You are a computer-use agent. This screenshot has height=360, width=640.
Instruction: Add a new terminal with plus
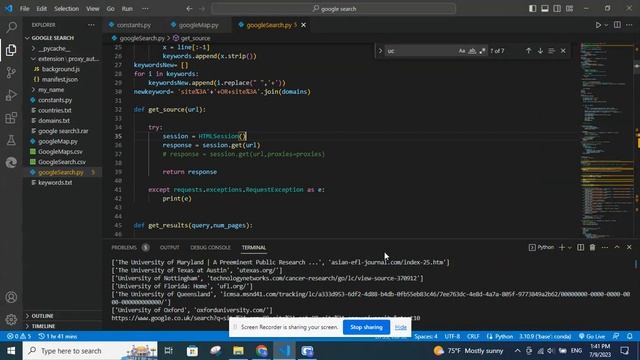coord(562,247)
